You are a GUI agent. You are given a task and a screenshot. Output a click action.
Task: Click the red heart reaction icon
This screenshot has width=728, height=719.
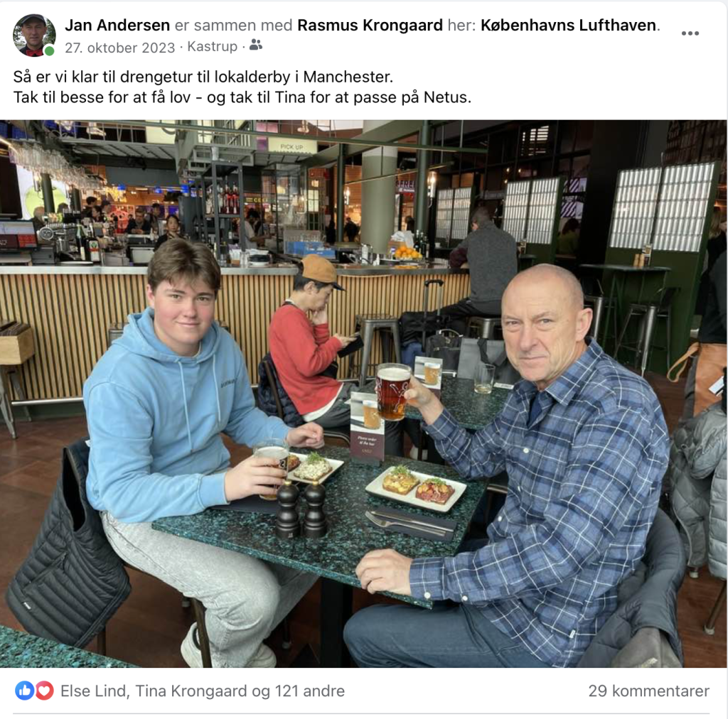click(44, 691)
